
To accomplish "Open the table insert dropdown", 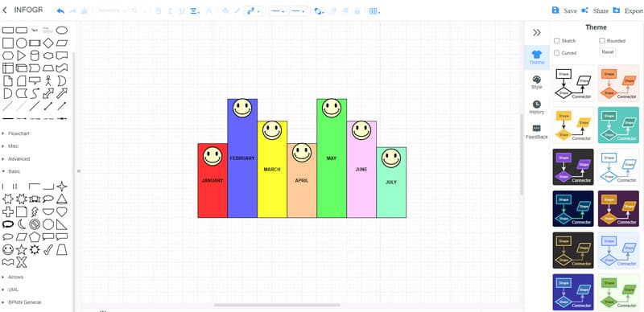I will click(x=374, y=11).
